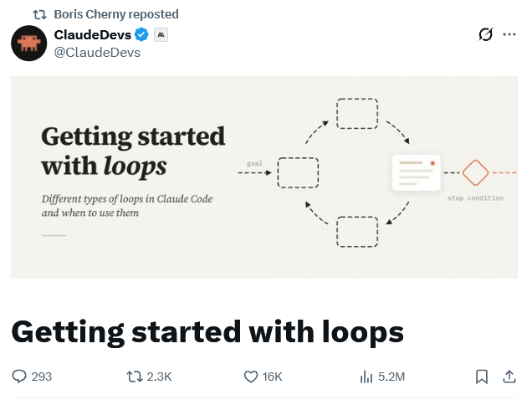
Task: Click the small repost icon beside Boris Cherny
Action: [39, 14]
